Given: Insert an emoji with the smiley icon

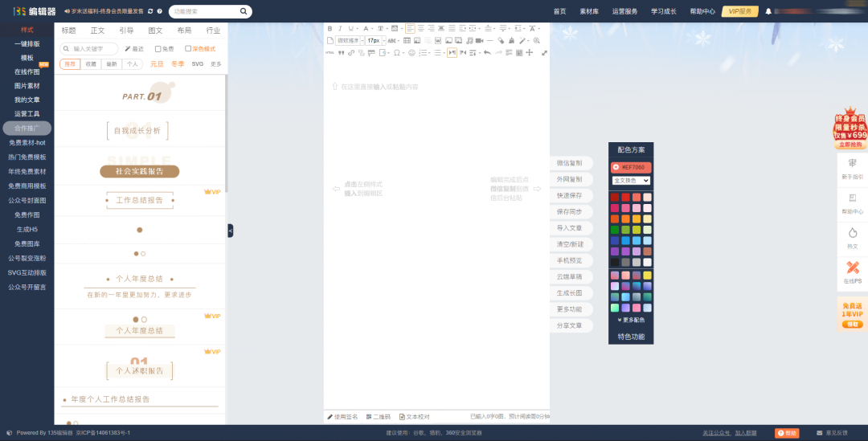Looking at the screenshot, I should point(411,53).
